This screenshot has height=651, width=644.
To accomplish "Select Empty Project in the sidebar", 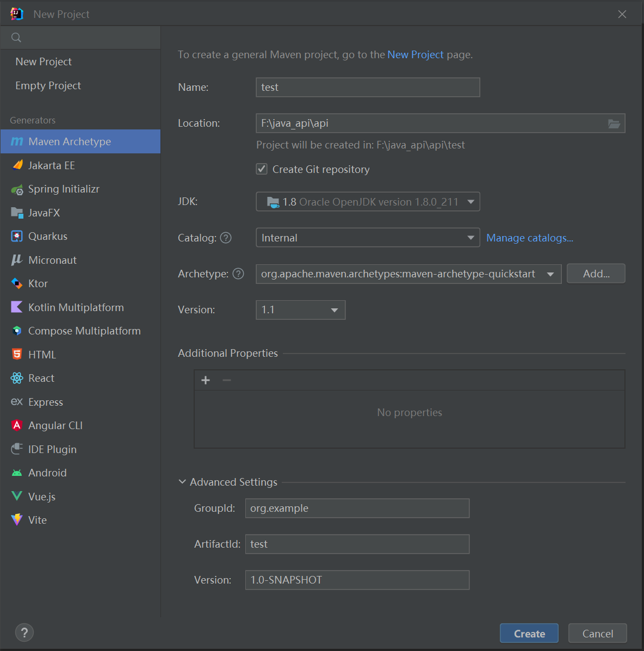I will 81,85.
